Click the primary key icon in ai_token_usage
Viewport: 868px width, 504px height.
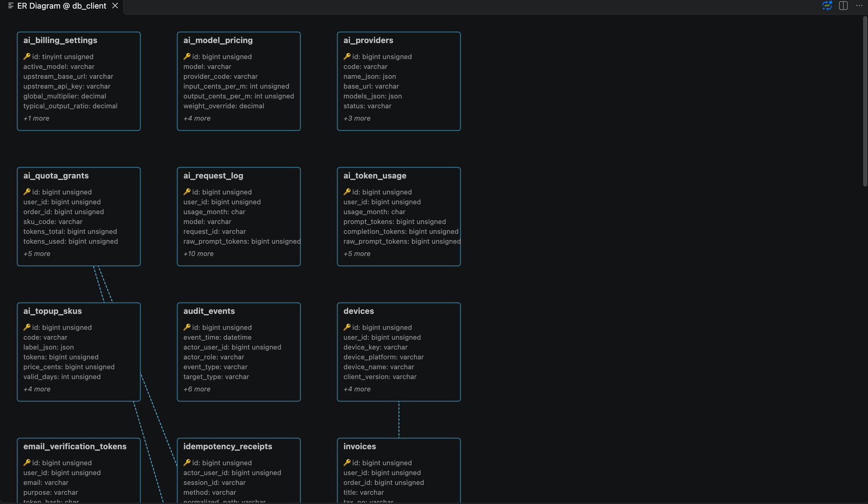tap(347, 192)
